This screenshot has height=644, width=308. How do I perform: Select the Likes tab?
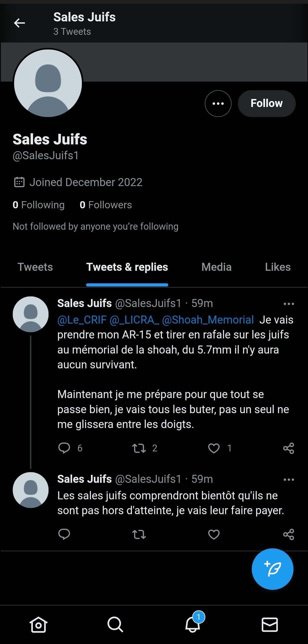point(277,267)
